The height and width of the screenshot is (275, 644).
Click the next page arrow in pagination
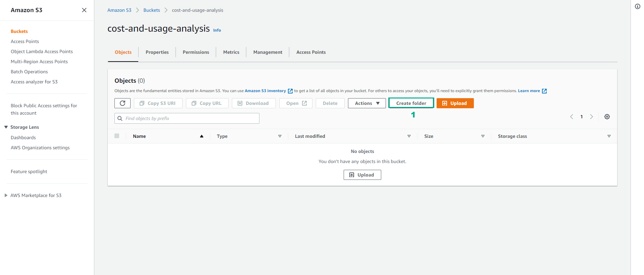click(x=592, y=117)
